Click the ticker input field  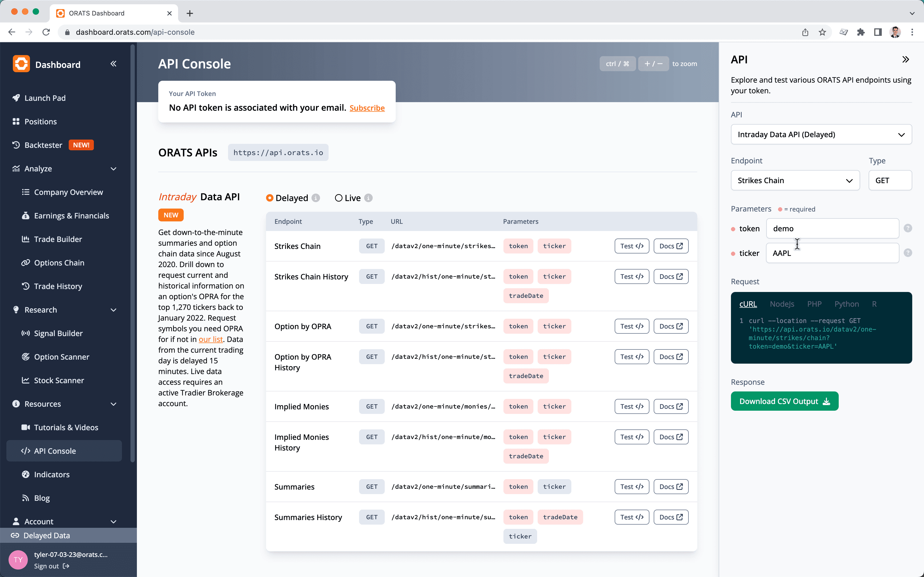click(x=833, y=253)
